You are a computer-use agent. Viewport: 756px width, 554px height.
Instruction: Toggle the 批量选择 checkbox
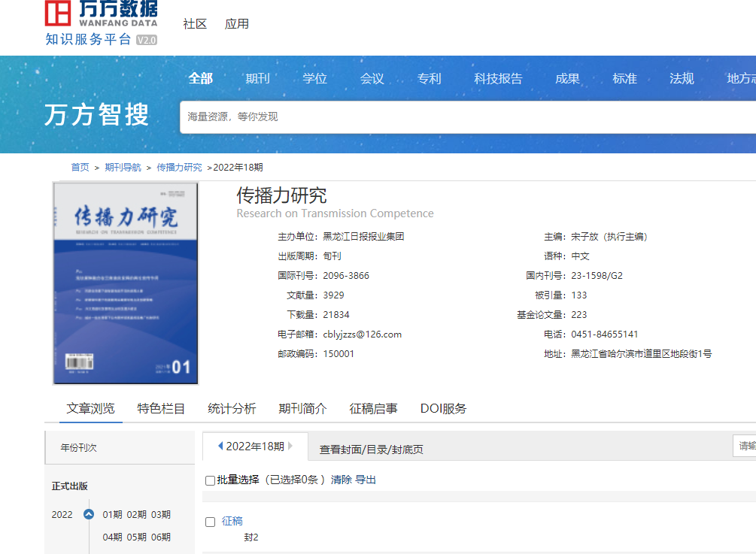coord(210,480)
